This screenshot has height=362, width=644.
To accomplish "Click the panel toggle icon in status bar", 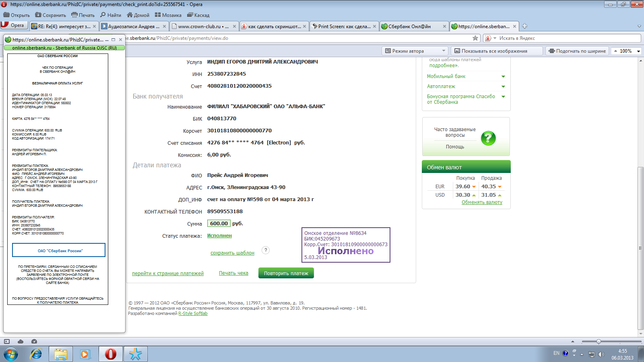I will (7, 341).
